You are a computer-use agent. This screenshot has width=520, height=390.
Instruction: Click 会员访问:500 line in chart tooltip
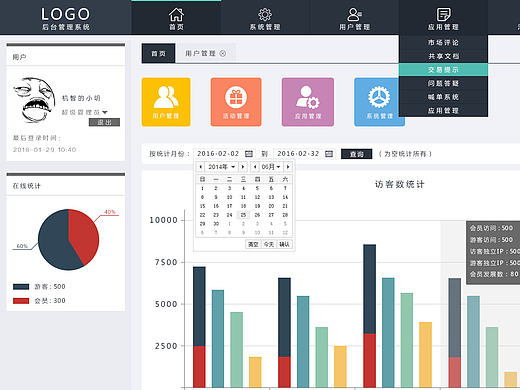(x=491, y=228)
